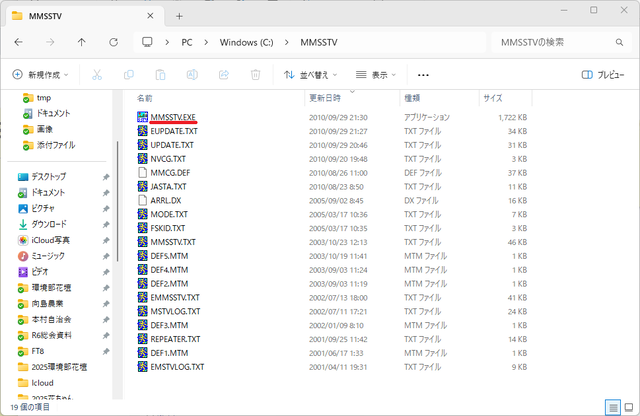Close the MMSSTV tab
Screen dimensions: 640x416
click(150, 16)
